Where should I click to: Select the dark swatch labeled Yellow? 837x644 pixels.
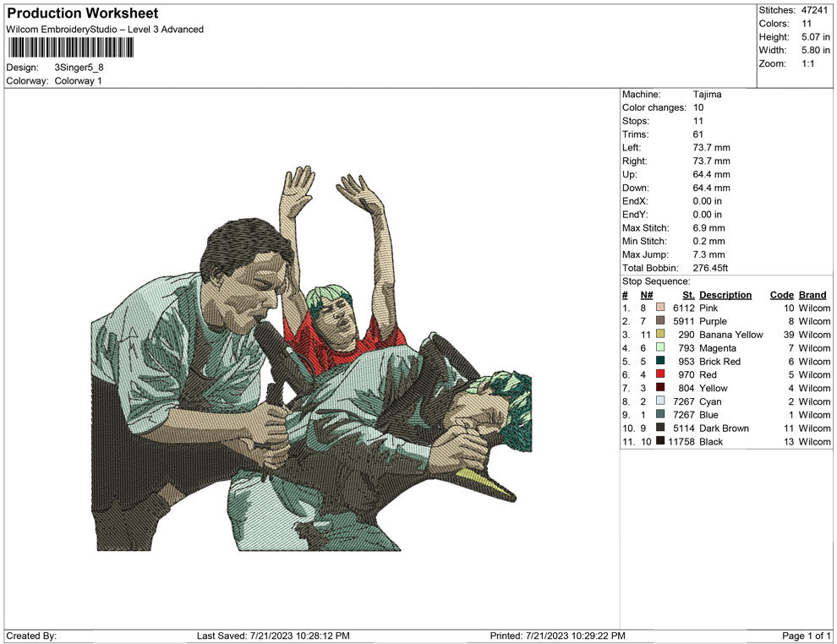pyautogui.click(x=660, y=387)
